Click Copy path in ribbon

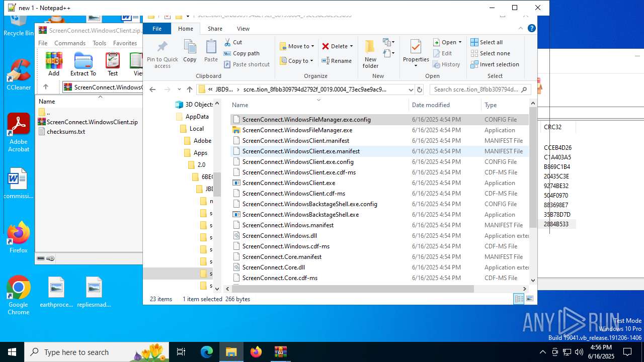242,53
